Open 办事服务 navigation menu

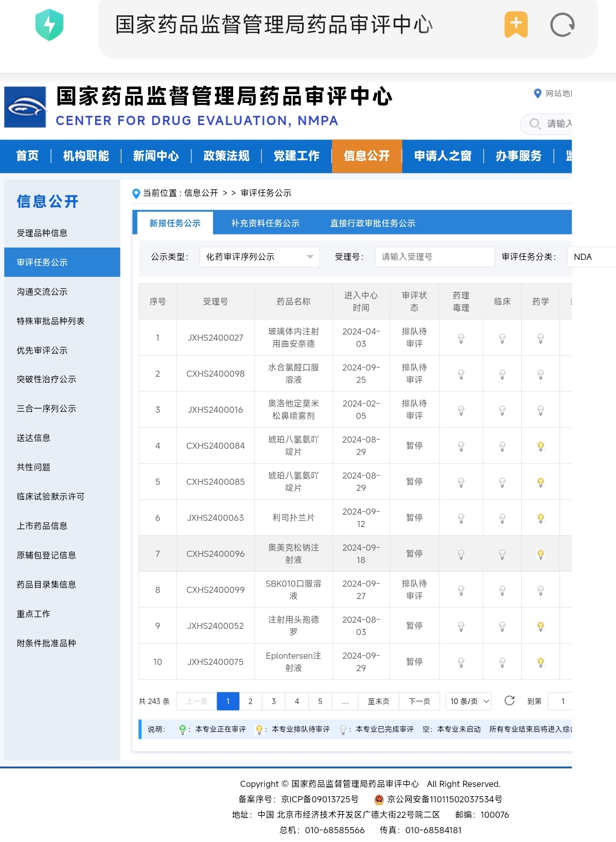click(519, 156)
